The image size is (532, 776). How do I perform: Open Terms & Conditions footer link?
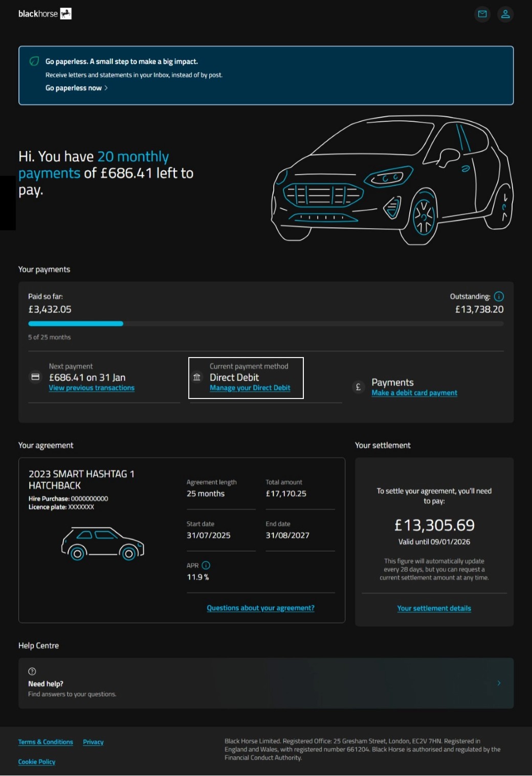[46, 742]
